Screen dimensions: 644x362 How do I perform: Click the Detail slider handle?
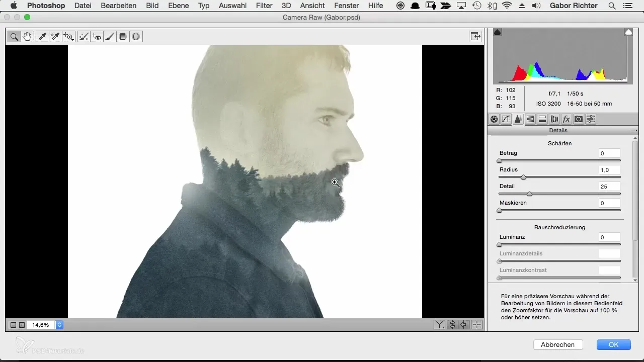pyautogui.click(x=529, y=194)
